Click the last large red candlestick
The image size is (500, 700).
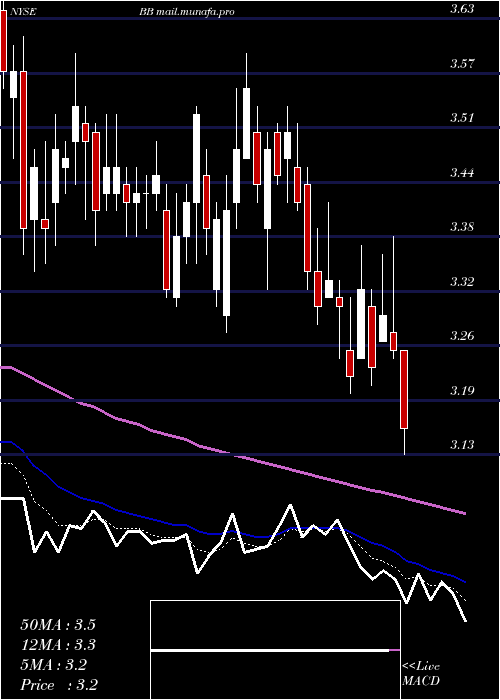coord(404,389)
